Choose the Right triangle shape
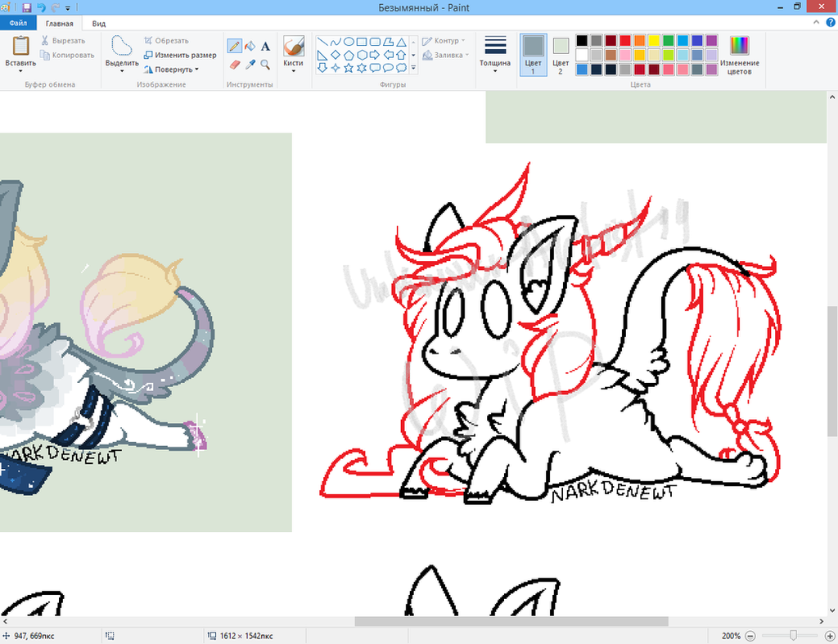This screenshot has height=644, width=838. tap(322, 55)
